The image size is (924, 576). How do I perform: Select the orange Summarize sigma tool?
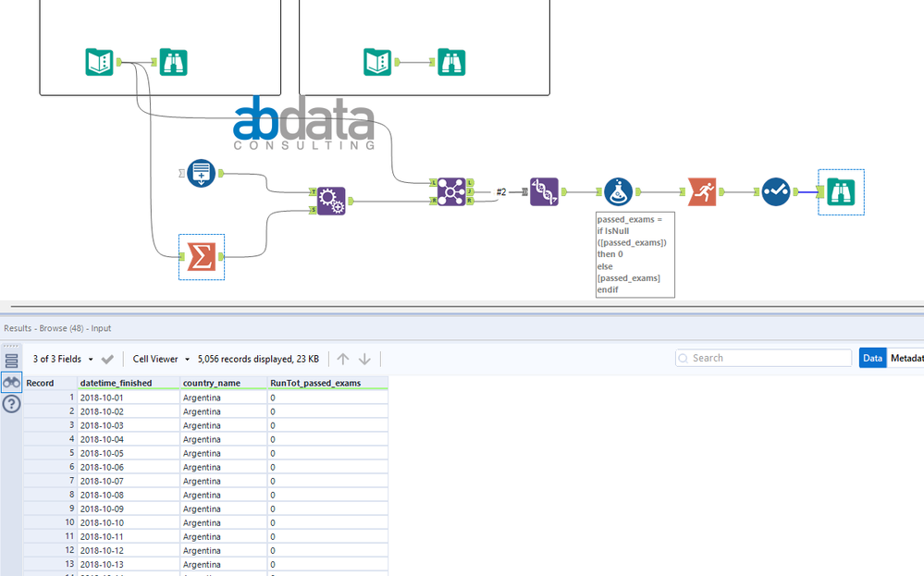tap(202, 257)
